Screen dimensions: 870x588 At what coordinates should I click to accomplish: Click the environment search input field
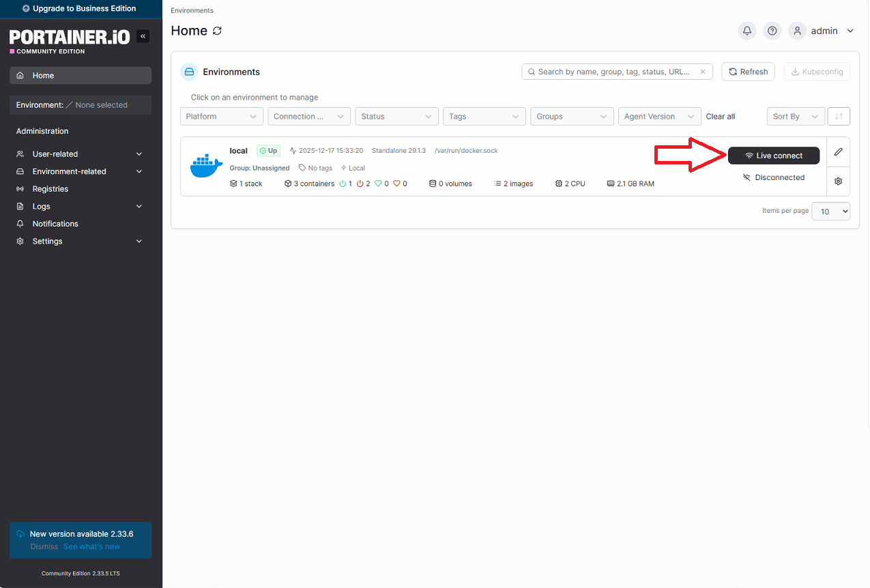(x=614, y=72)
